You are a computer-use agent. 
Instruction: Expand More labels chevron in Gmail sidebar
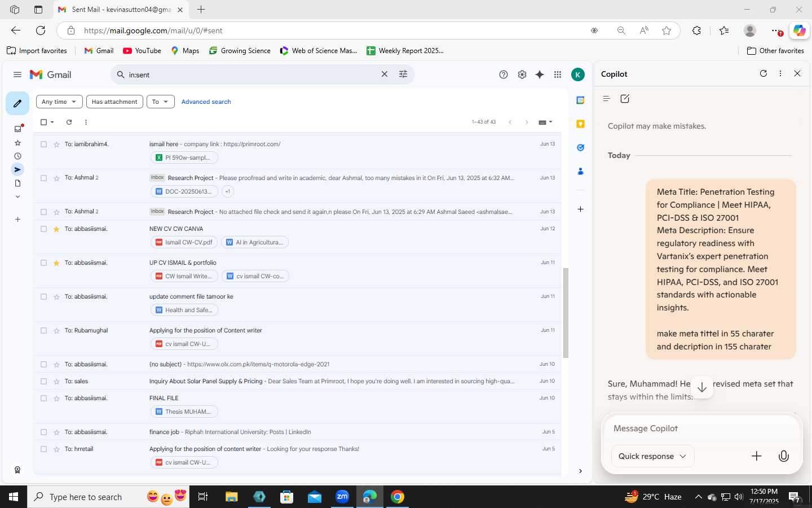(x=17, y=197)
